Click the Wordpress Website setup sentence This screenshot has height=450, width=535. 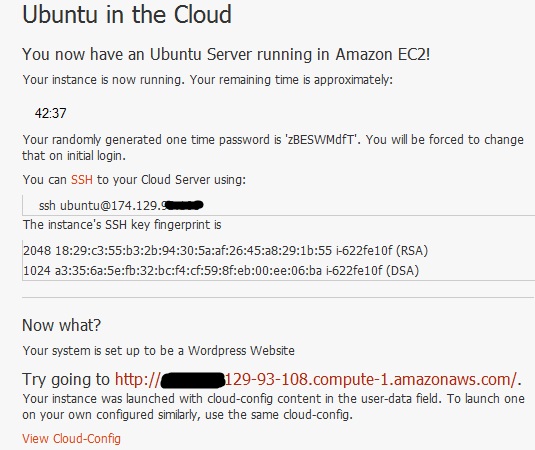pos(158,351)
